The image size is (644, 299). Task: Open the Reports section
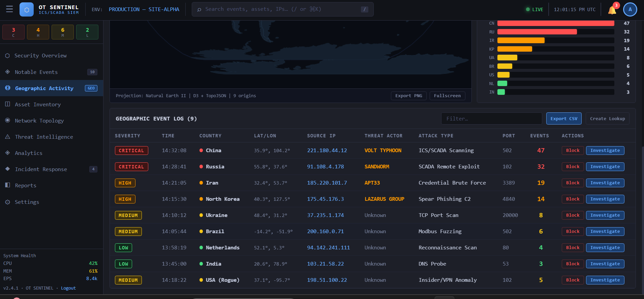coord(52,185)
